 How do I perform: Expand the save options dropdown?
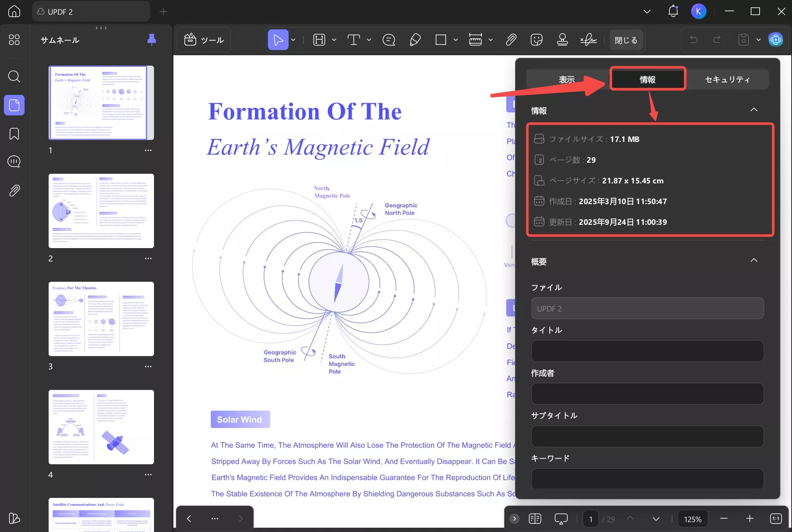pyautogui.click(x=758, y=40)
